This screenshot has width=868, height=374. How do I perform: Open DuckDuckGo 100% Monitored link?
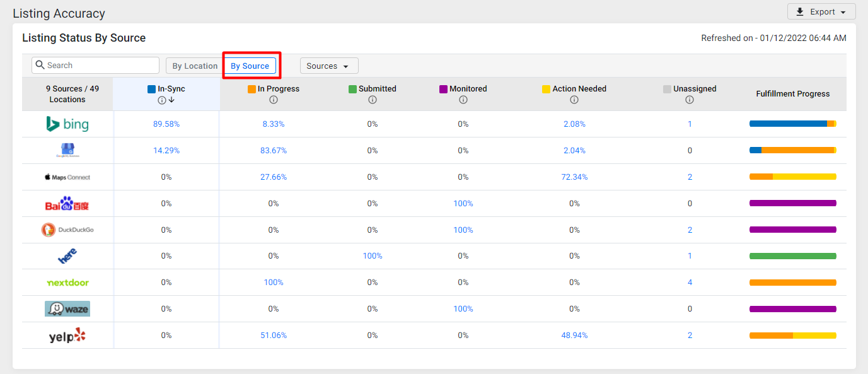coord(463,230)
